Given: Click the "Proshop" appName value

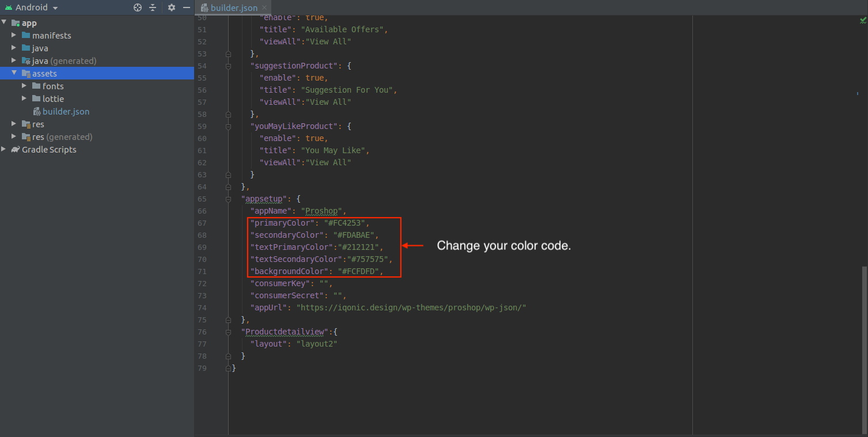Looking at the screenshot, I should [x=323, y=211].
